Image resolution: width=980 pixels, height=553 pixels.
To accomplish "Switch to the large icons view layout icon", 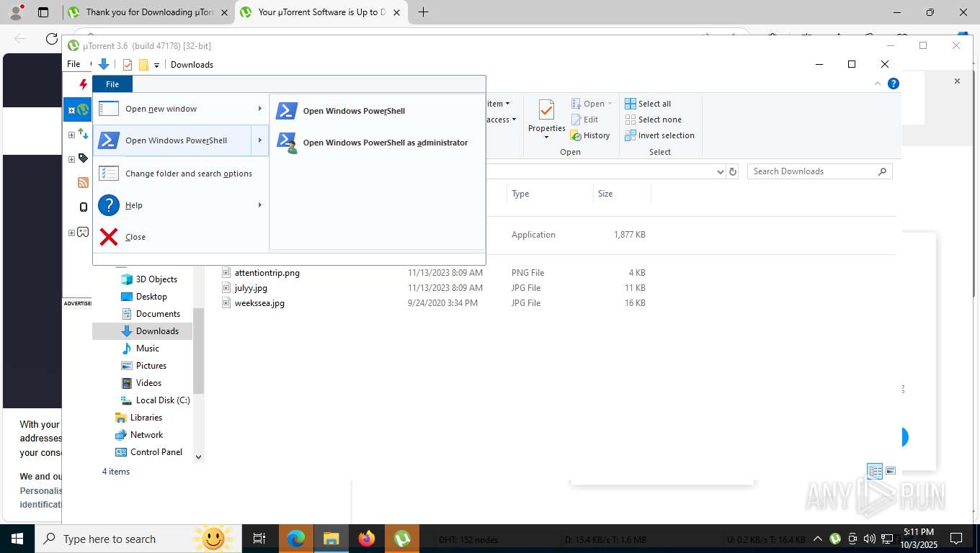I will tap(891, 472).
